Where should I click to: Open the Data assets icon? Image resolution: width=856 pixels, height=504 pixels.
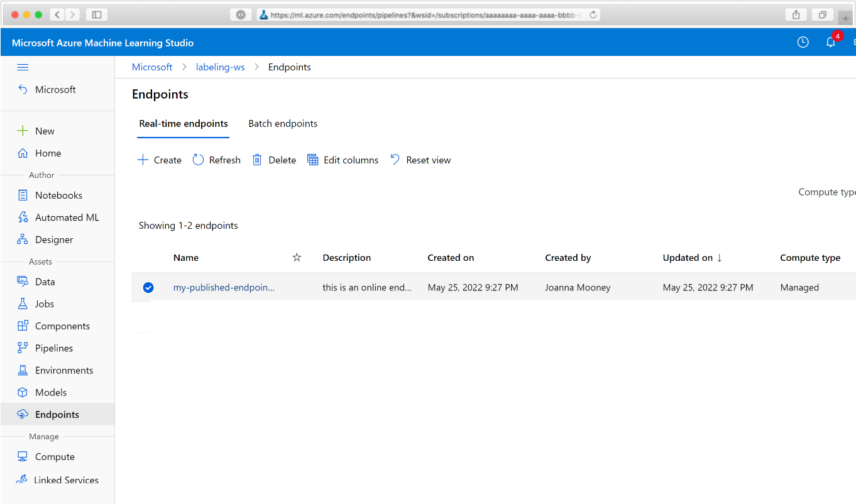pos(23,282)
